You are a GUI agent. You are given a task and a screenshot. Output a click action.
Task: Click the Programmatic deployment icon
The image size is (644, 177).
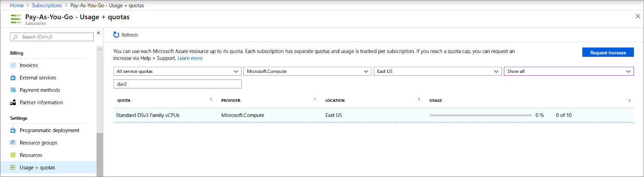pyautogui.click(x=13, y=130)
